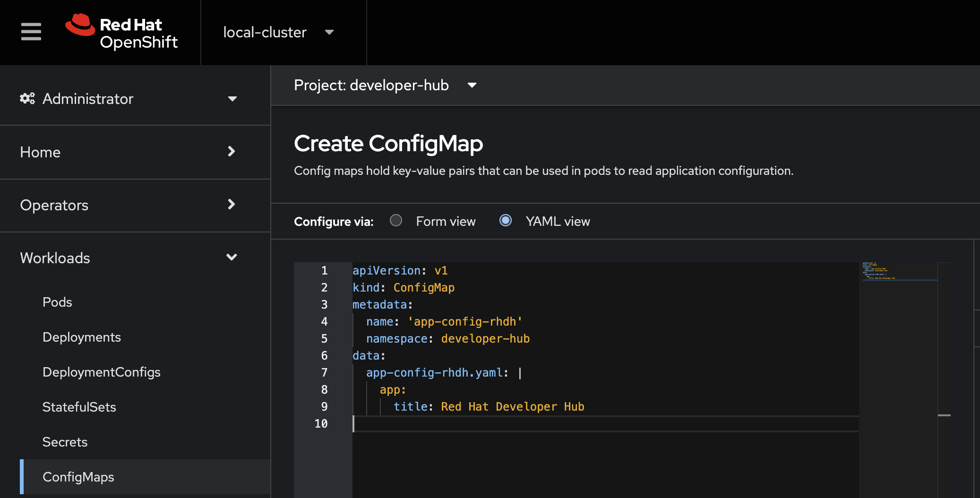Screen dimensions: 980x498
Task: Open DeploymentConfigs in the sidebar
Action: tap(102, 372)
